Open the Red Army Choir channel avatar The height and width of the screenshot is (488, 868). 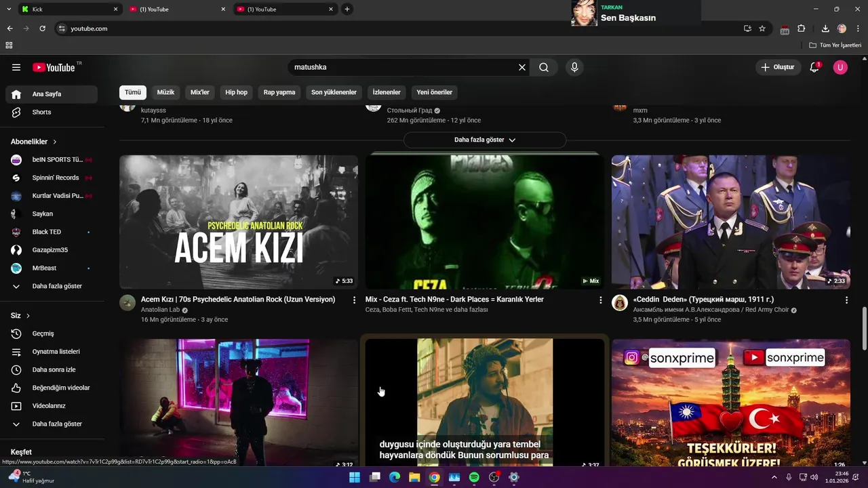pyautogui.click(x=620, y=302)
